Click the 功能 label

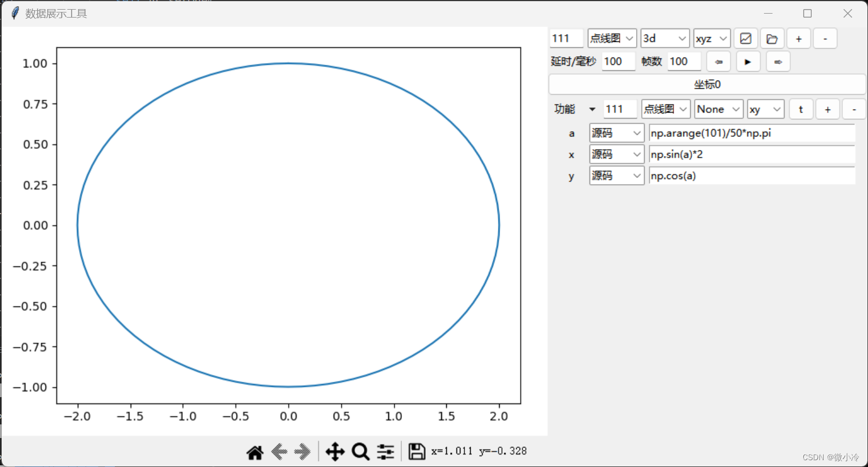tap(565, 109)
